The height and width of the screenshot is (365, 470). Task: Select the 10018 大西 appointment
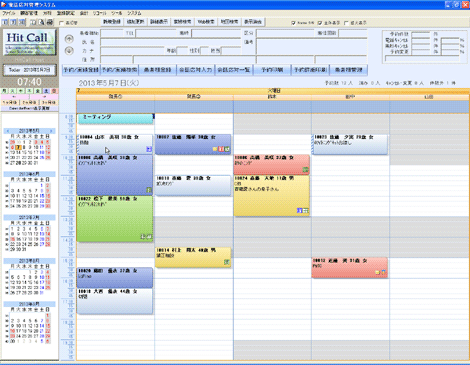point(115,301)
